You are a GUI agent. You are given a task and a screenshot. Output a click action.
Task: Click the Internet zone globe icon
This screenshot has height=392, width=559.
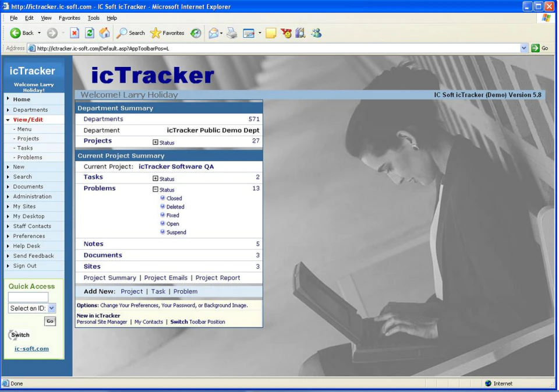click(x=489, y=383)
